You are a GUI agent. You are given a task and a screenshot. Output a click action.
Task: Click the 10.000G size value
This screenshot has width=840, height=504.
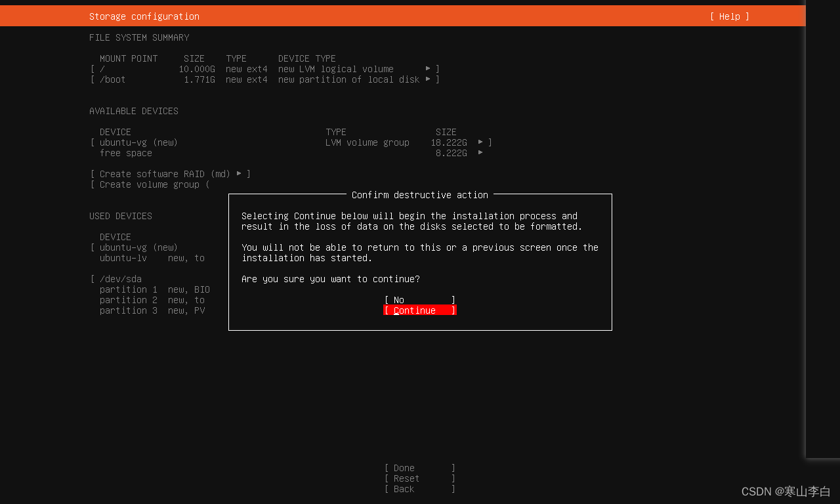click(x=197, y=69)
